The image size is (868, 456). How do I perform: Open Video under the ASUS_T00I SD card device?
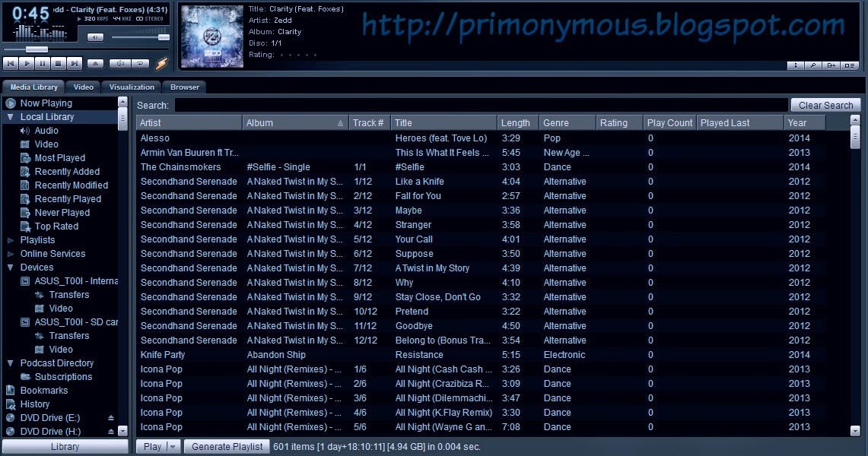pyautogui.click(x=61, y=350)
